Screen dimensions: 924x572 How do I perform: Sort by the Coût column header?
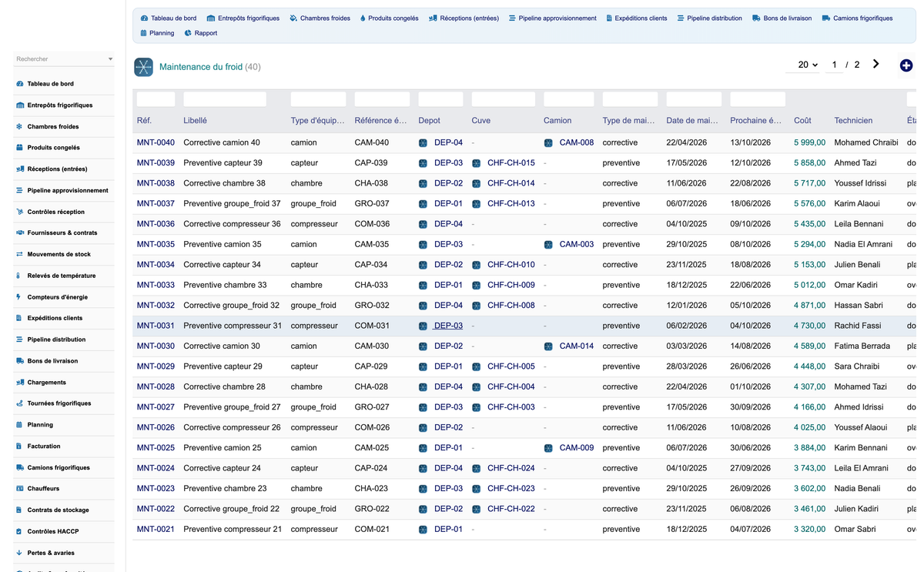point(802,121)
